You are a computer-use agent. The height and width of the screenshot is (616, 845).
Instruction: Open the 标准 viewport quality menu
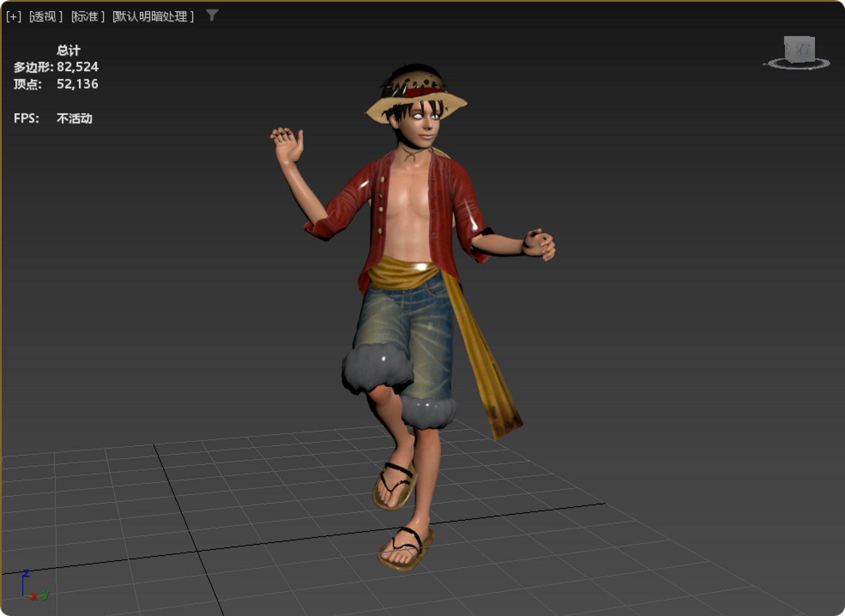(x=88, y=16)
